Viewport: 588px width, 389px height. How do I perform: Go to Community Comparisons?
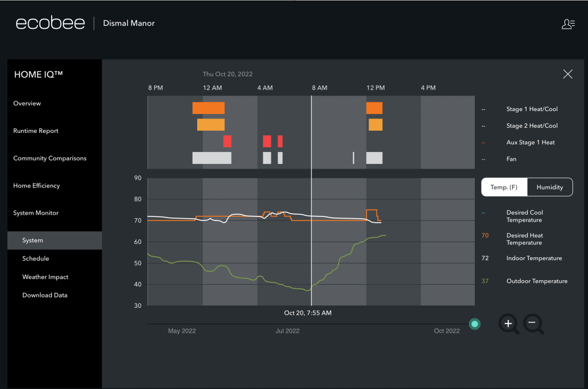coord(48,158)
